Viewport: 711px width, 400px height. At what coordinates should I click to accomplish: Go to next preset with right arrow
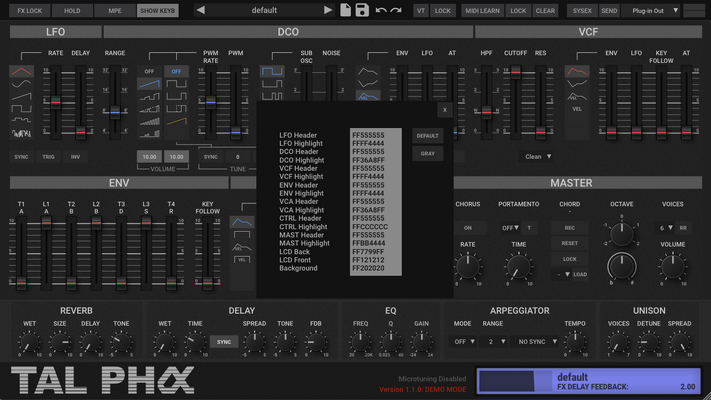(328, 10)
